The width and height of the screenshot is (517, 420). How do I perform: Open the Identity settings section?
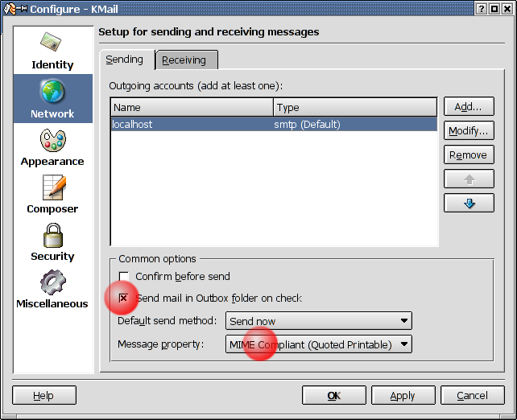[53, 51]
